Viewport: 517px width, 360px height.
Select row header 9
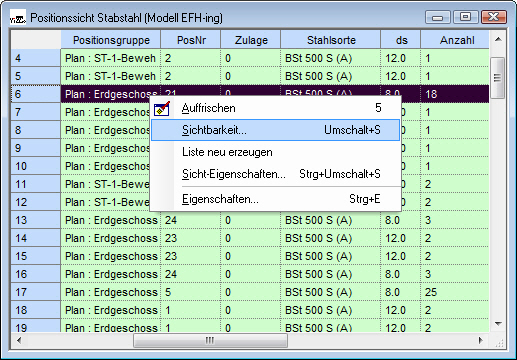pos(36,148)
